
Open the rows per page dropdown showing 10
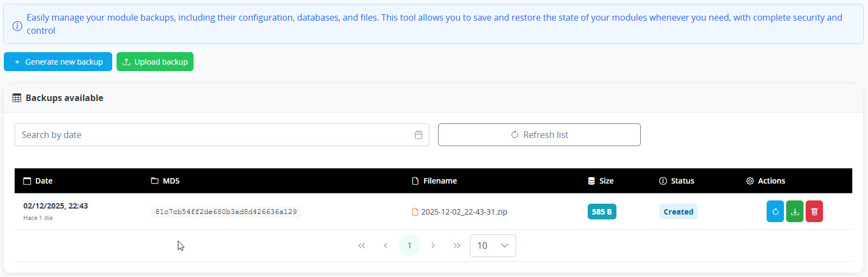(493, 245)
